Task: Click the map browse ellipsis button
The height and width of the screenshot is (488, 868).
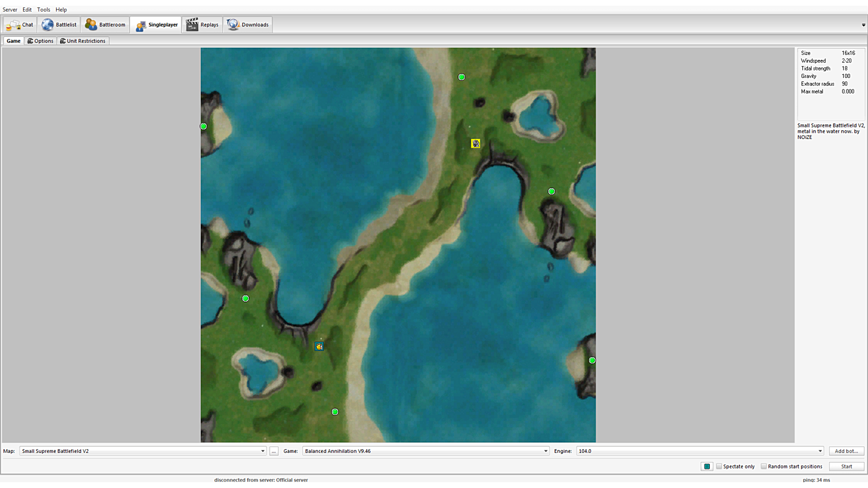Action: (x=274, y=451)
